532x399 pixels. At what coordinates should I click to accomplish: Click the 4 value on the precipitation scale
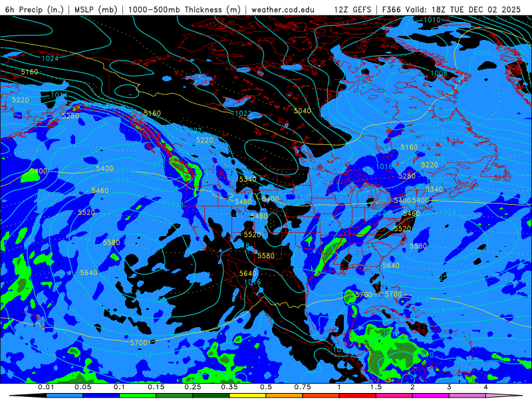(486, 387)
